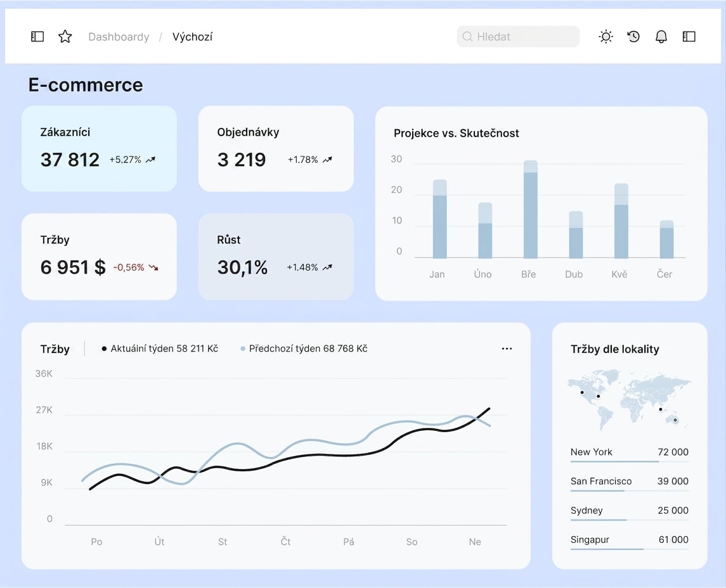Click the Čer bar in projection chart
Image resolution: width=726 pixels, height=588 pixels.
666,239
